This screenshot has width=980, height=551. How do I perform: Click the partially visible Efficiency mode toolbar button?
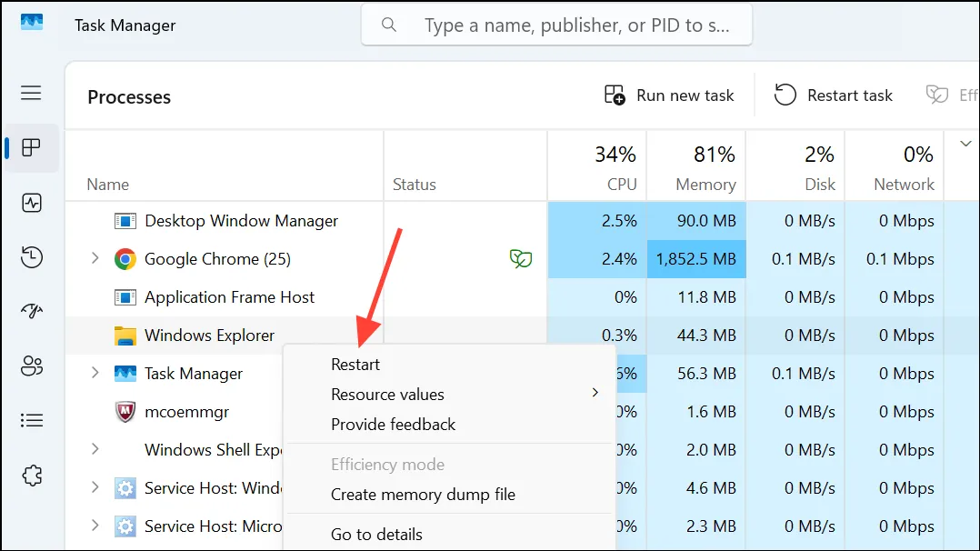coord(951,95)
